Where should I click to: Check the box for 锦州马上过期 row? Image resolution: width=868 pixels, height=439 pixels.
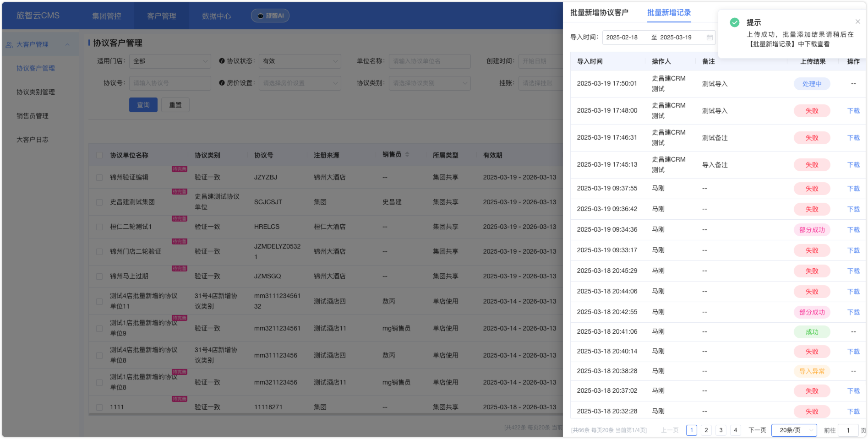pos(99,276)
